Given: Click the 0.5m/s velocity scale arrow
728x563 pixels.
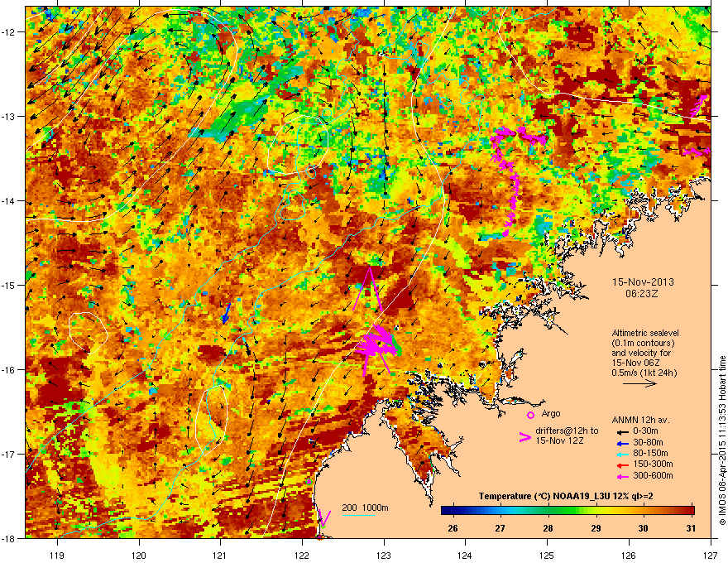Looking at the screenshot, I should pyautogui.click(x=639, y=383).
